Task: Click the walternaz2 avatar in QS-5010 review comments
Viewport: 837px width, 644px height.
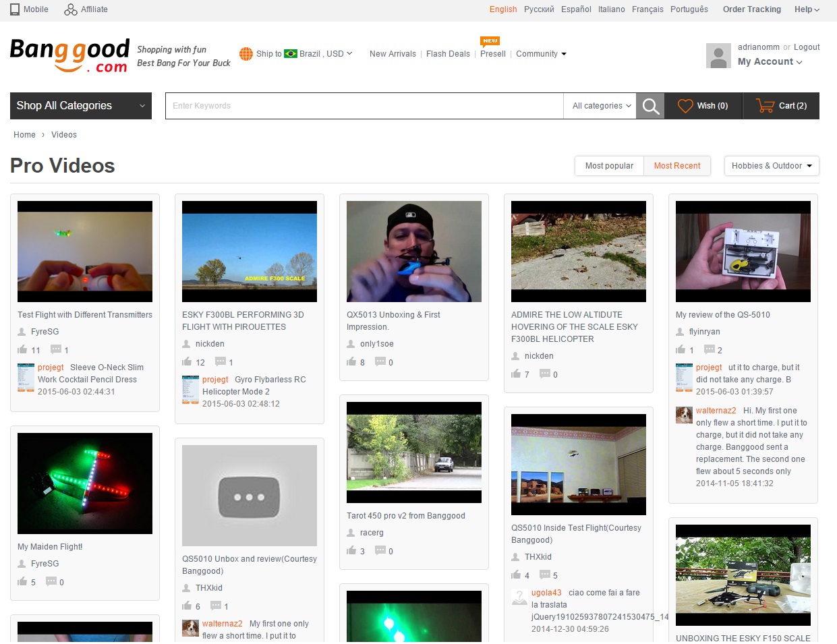Action: click(x=684, y=414)
